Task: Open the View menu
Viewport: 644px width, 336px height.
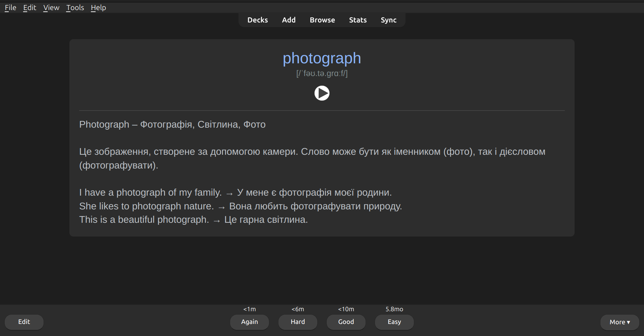Action: [51, 7]
